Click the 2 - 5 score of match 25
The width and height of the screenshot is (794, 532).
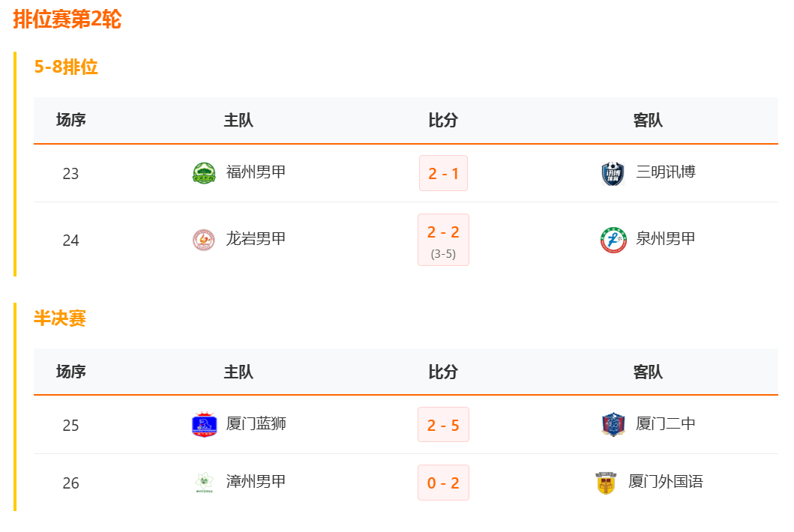click(443, 424)
